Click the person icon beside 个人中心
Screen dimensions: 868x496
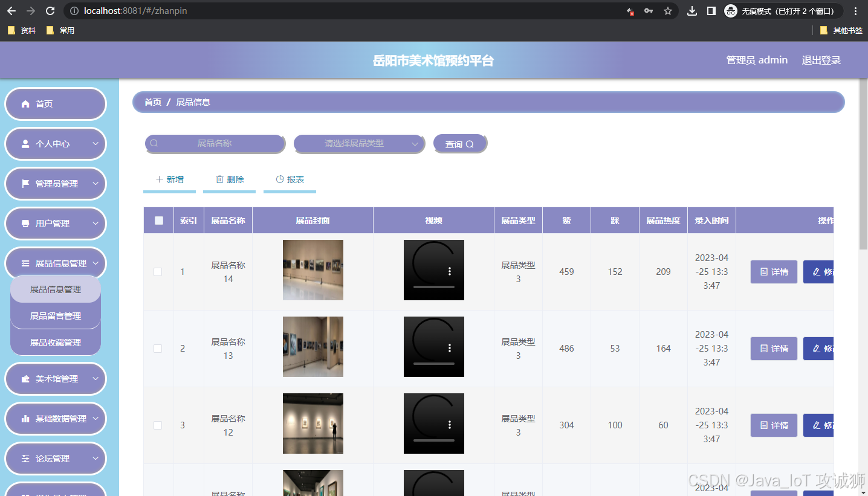[x=25, y=144]
